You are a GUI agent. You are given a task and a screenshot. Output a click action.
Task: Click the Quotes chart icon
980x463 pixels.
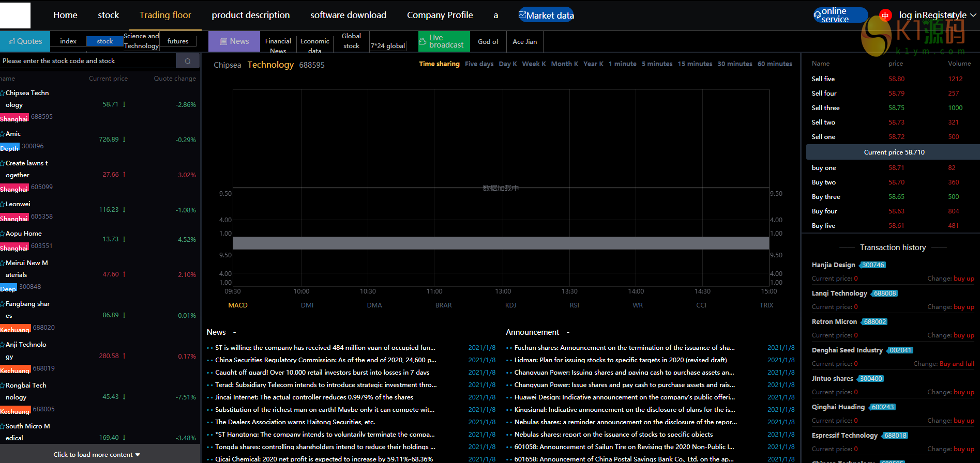[x=12, y=41]
